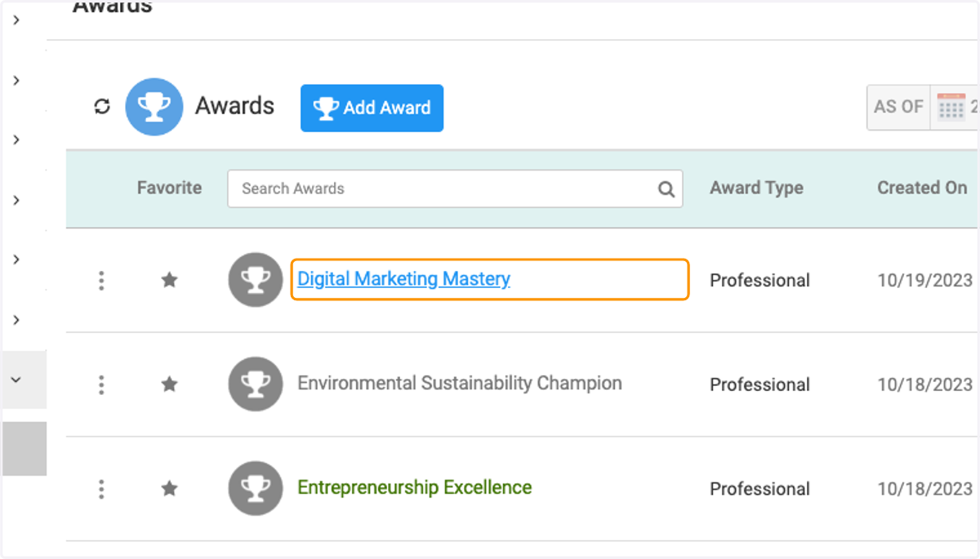Open the Environmental Sustainability Champion award
Image resolution: width=980 pixels, height=559 pixels.
[x=460, y=383]
